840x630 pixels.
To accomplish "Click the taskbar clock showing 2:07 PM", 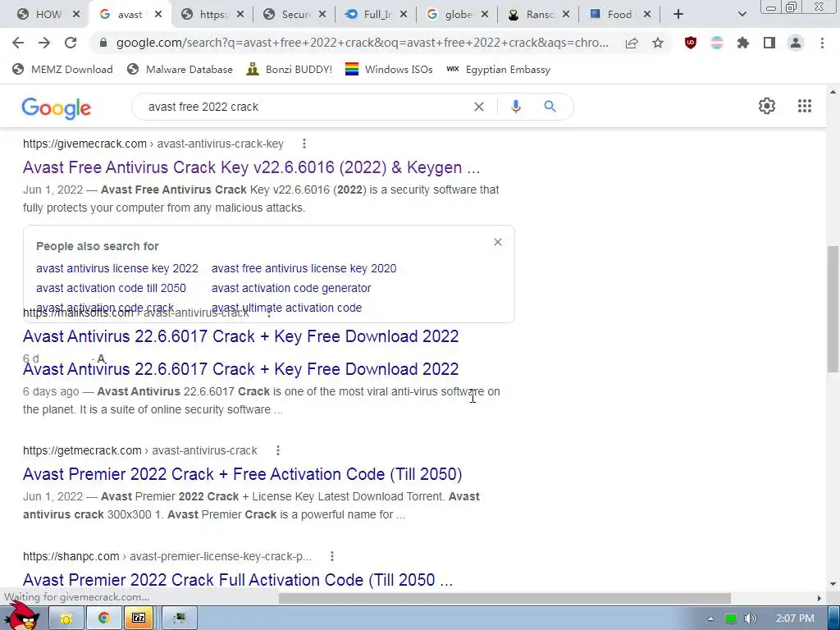I will point(795,619).
